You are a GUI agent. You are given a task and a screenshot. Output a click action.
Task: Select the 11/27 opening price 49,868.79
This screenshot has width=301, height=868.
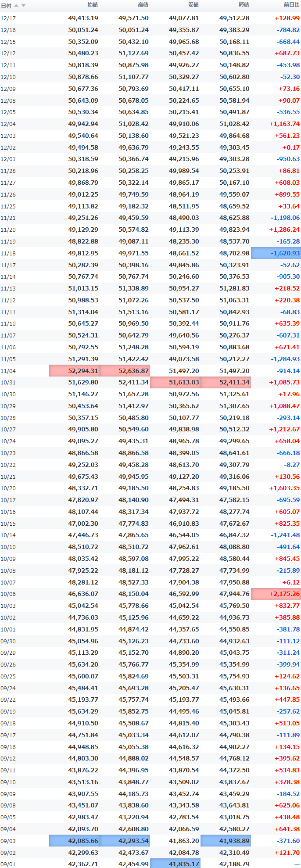coord(83,183)
